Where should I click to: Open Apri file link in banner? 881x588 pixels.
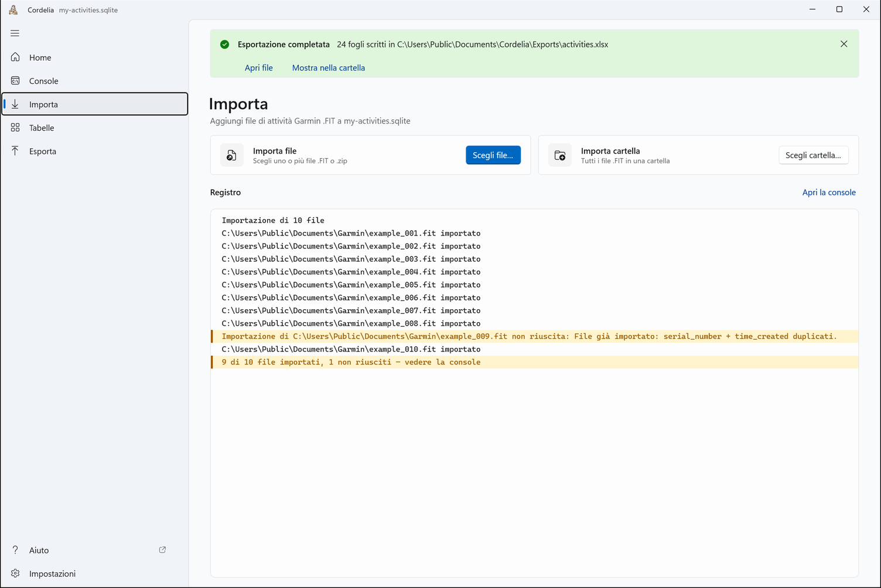(259, 68)
